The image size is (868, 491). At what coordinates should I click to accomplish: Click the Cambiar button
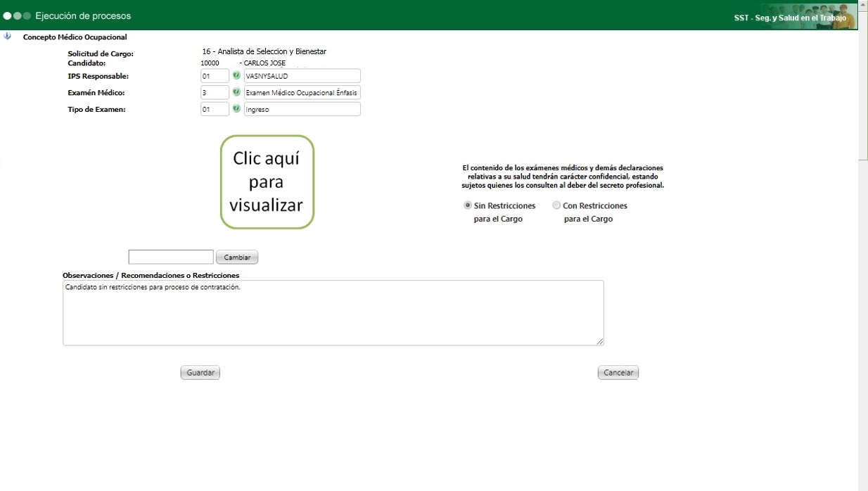pos(237,257)
